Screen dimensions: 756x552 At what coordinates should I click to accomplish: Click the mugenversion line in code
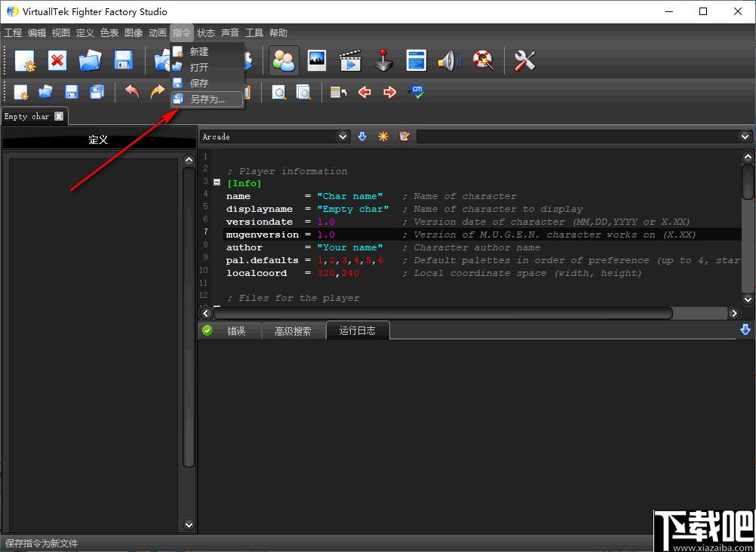tap(482, 235)
